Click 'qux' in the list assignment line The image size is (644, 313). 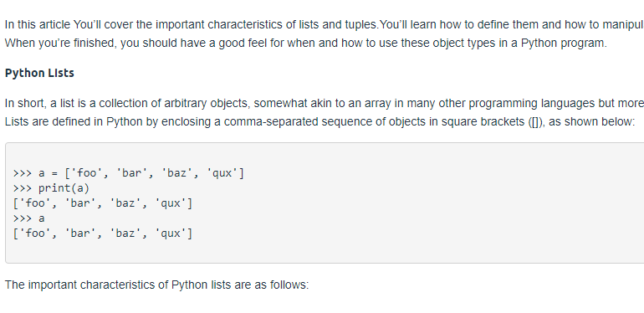pos(222,174)
